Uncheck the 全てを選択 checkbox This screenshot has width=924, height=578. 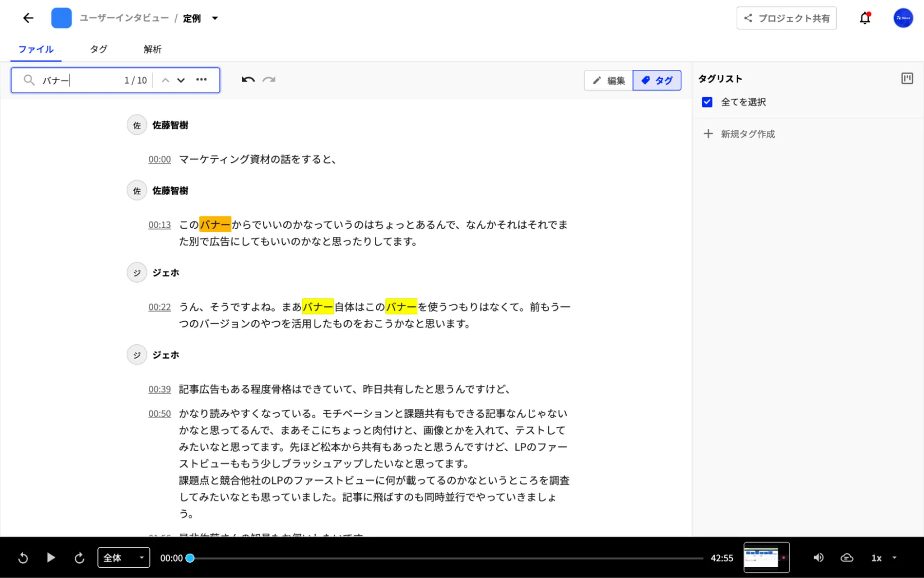(x=707, y=102)
